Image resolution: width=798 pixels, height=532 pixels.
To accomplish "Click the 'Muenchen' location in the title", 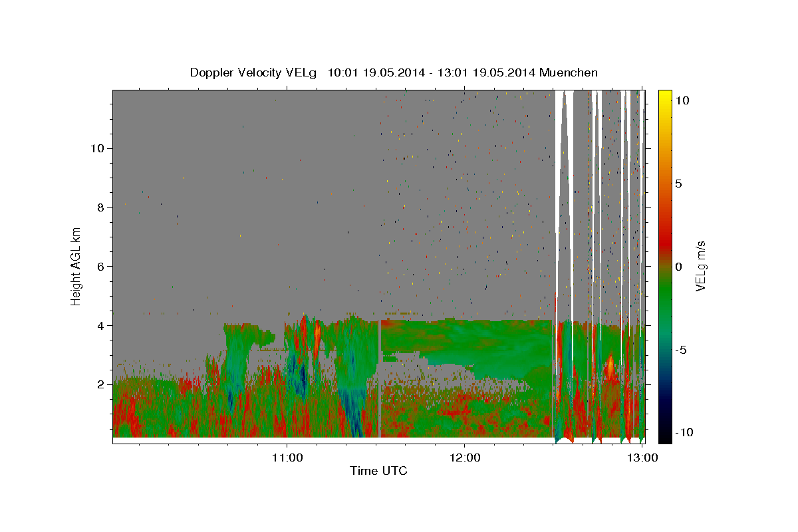I will (x=569, y=72).
